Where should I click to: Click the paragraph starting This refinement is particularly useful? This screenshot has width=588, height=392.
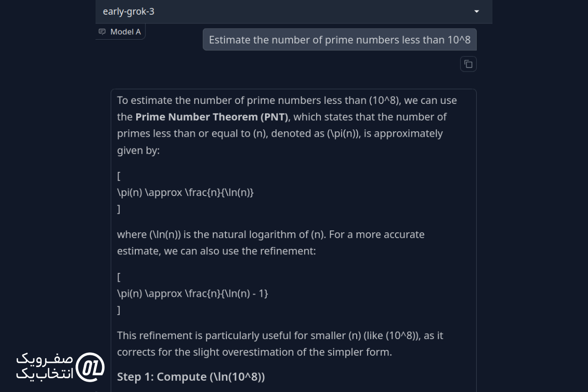coord(280,344)
